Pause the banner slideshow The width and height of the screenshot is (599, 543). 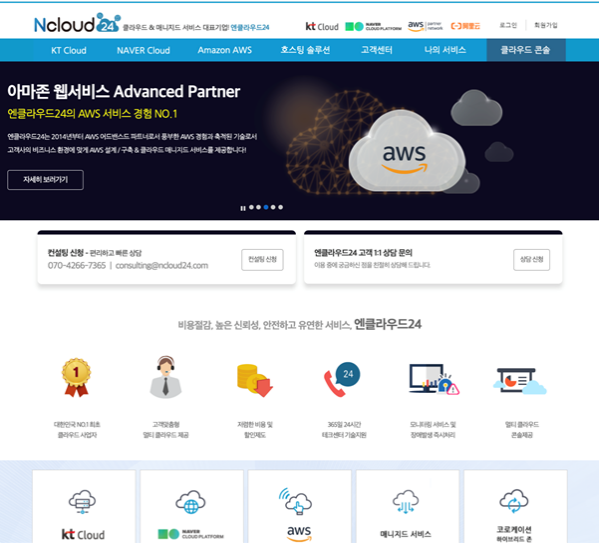coord(243,208)
